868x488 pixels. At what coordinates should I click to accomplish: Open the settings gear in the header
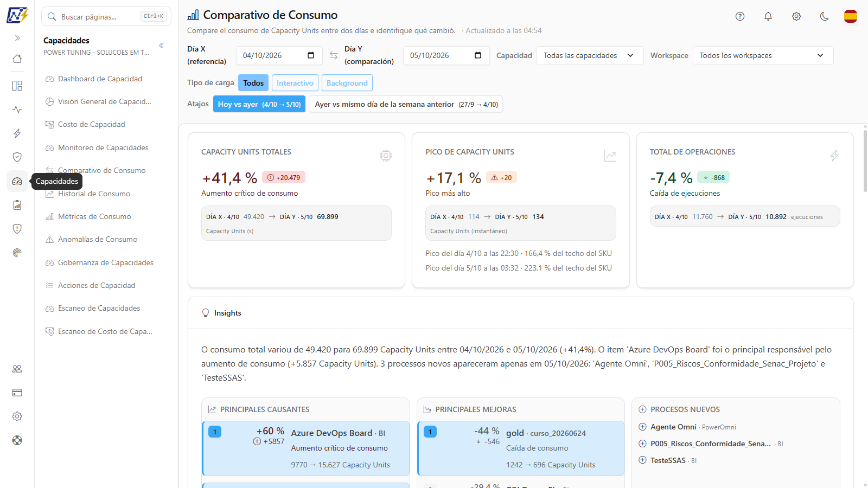796,16
